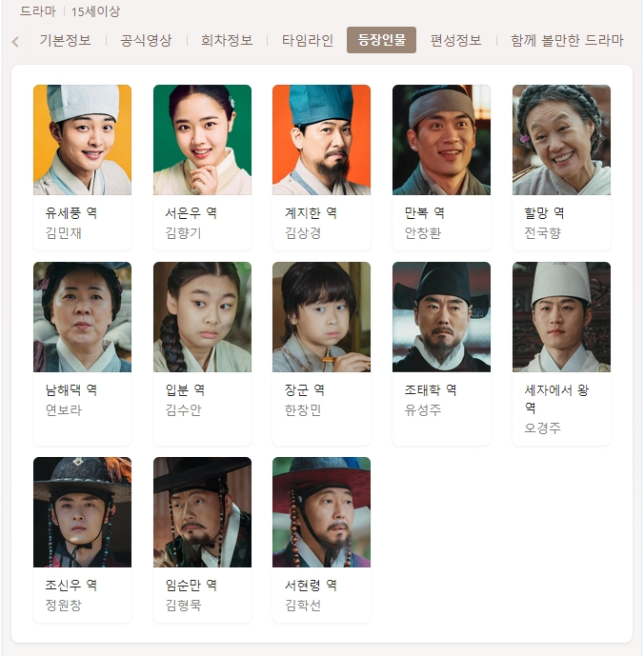Click the left arrow beside the tabs
The width and height of the screenshot is (644, 656).
tap(15, 42)
